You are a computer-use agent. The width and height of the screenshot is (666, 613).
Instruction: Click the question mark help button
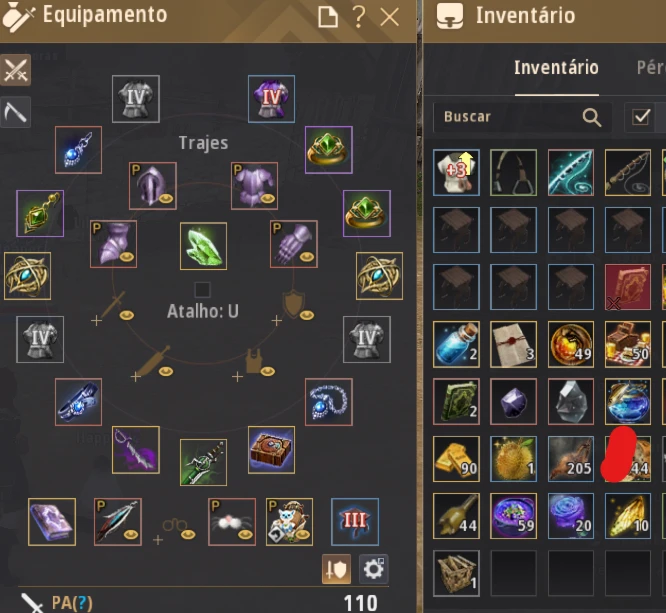pyautogui.click(x=359, y=17)
